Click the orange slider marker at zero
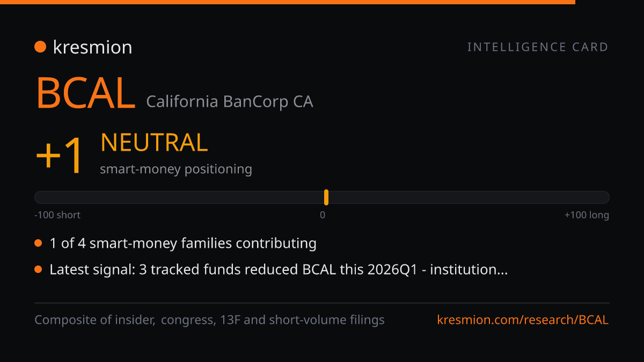The width and height of the screenshot is (644, 362). pyautogui.click(x=326, y=197)
